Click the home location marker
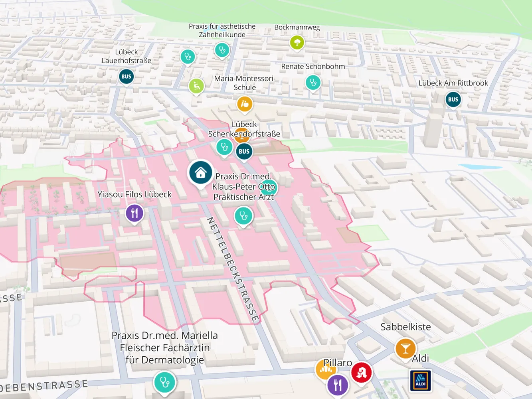The height and width of the screenshot is (399, 532). pyautogui.click(x=200, y=173)
